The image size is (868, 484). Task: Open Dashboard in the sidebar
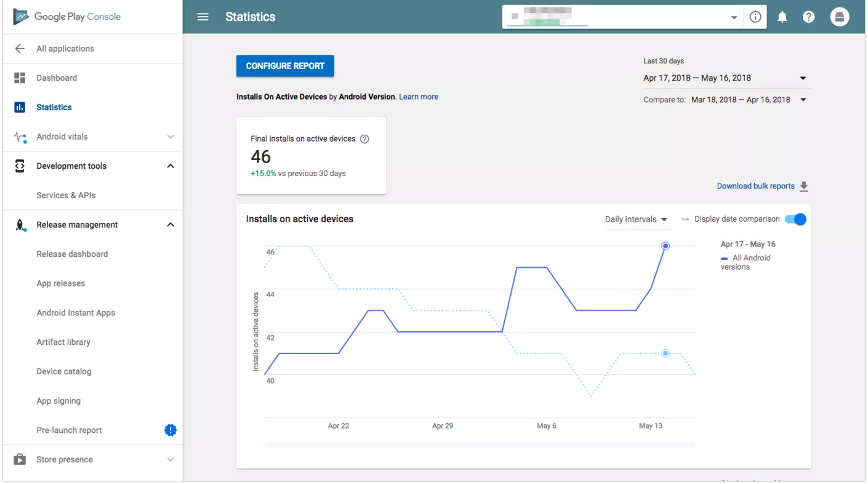[57, 78]
